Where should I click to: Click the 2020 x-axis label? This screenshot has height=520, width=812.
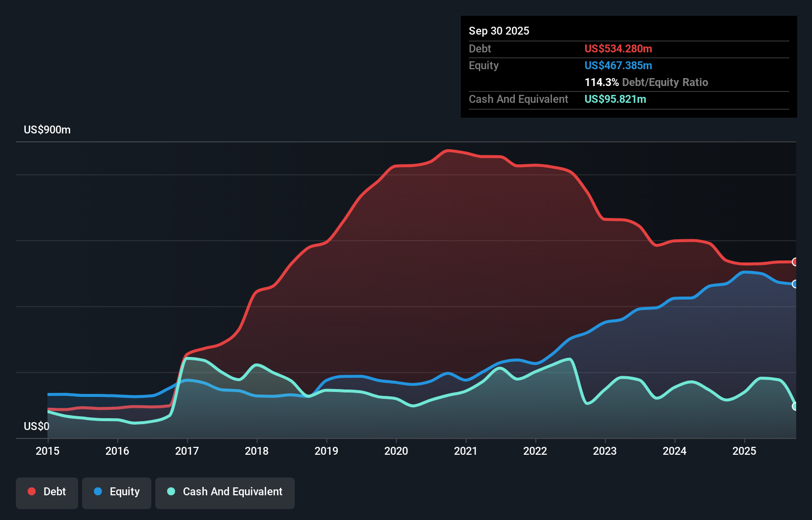(396, 451)
